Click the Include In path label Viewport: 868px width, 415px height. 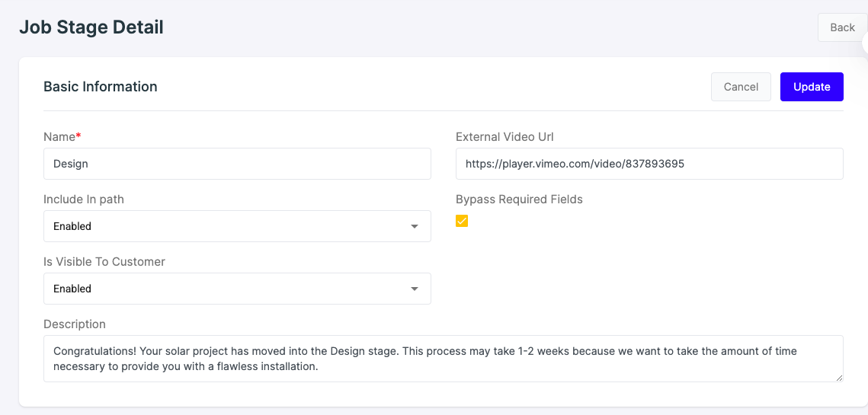pyautogui.click(x=84, y=200)
